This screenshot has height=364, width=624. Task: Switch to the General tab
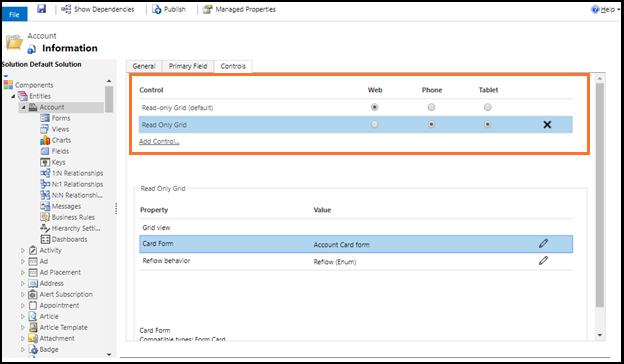[x=144, y=66]
